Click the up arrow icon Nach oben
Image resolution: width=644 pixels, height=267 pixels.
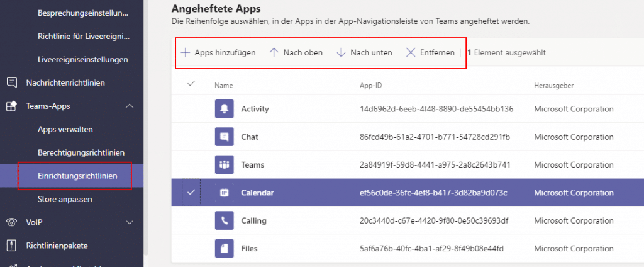click(274, 53)
